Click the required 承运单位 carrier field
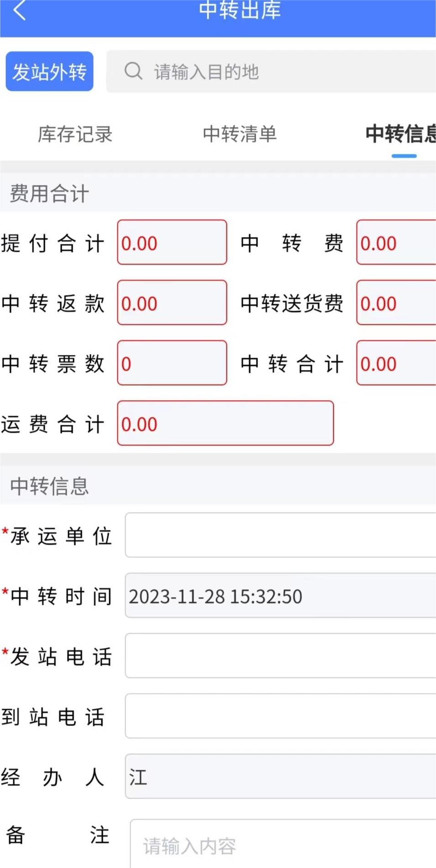Screen dimensions: 436x868 pos(279,535)
